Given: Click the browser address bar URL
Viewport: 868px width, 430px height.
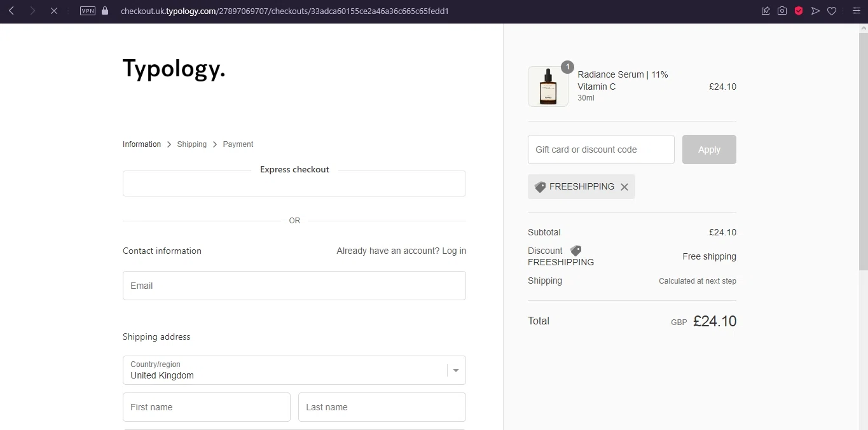Looking at the screenshot, I should [285, 11].
